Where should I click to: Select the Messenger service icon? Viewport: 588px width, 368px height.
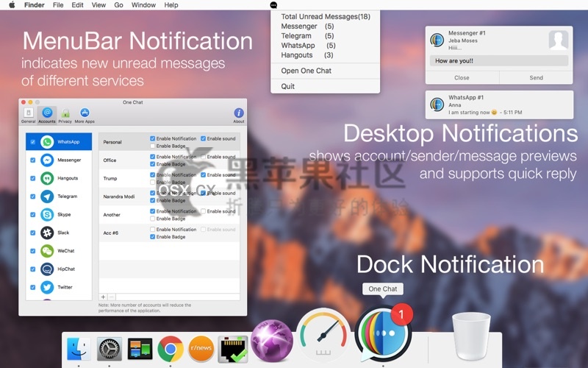tap(47, 160)
